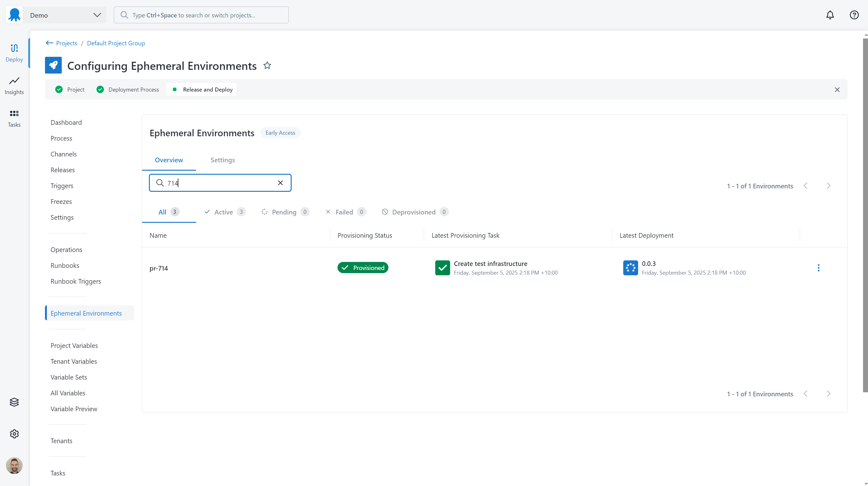Open Freezes in project menu
This screenshot has width=868, height=486.
point(61,201)
